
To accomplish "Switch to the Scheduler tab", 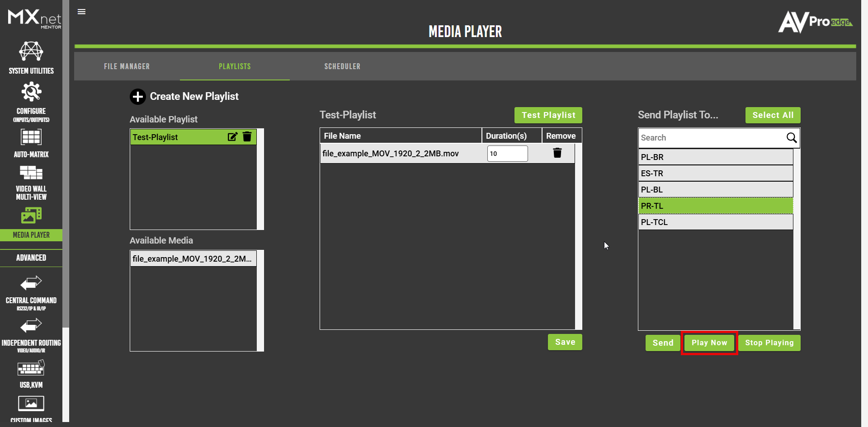I will coord(342,66).
